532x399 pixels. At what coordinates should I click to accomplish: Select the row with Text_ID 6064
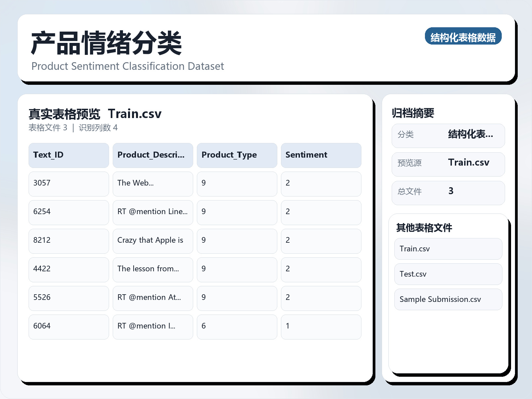[68, 327]
